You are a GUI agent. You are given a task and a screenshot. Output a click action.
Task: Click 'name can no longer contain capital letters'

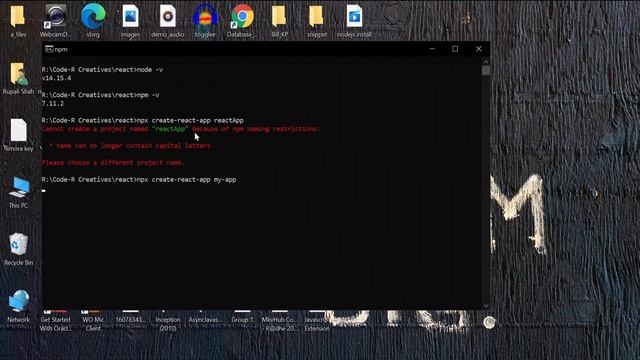133,146
